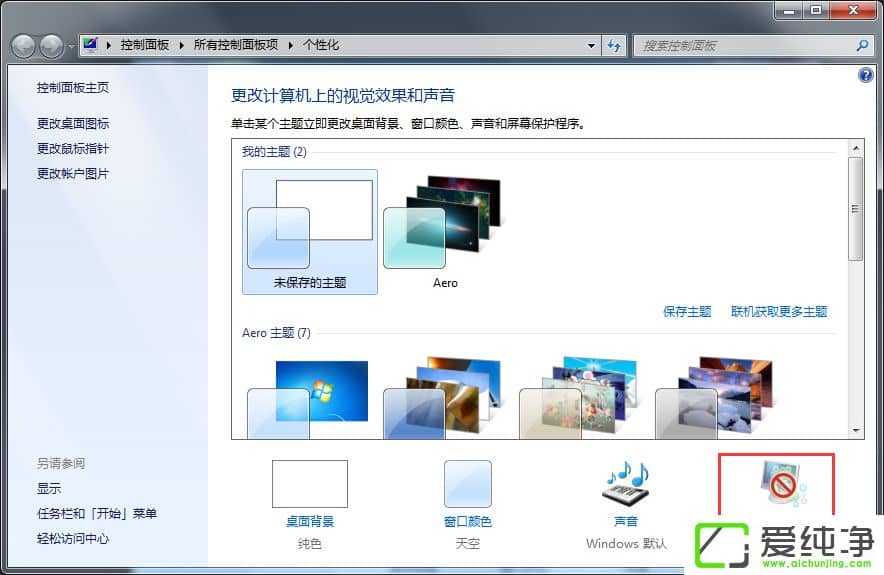Click the refresh button beside address bar

pyautogui.click(x=614, y=46)
